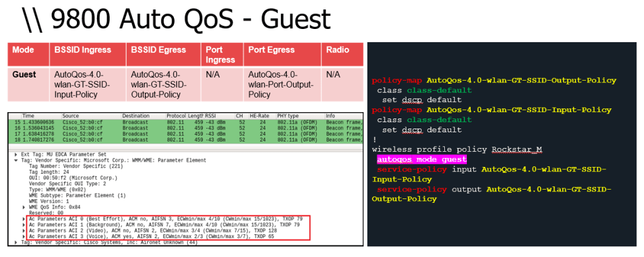Sort packets by the Time column
The image size is (644, 257).
pos(28,116)
